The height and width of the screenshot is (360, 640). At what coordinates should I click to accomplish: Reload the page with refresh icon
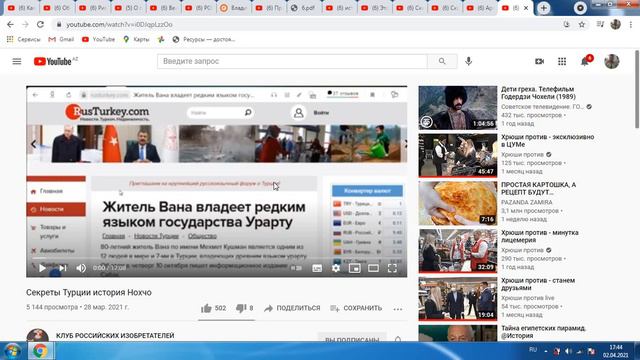[x=40, y=24]
